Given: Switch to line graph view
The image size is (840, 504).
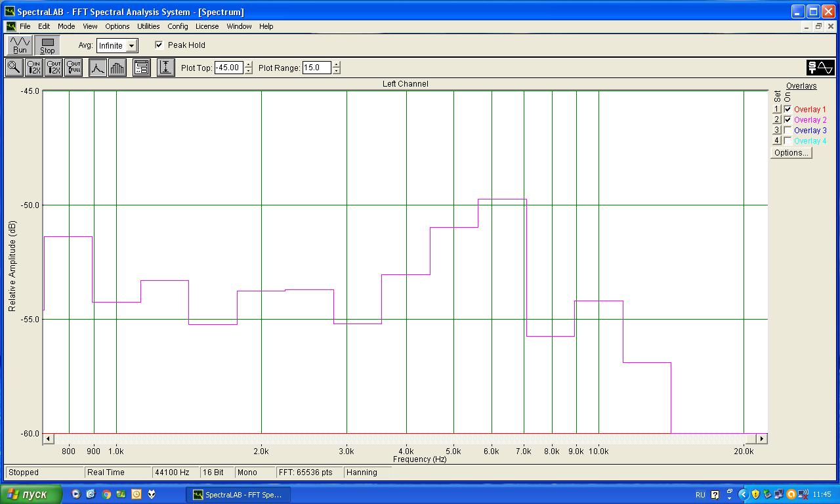Looking at the screenshot, I should (x=97, y=68).
